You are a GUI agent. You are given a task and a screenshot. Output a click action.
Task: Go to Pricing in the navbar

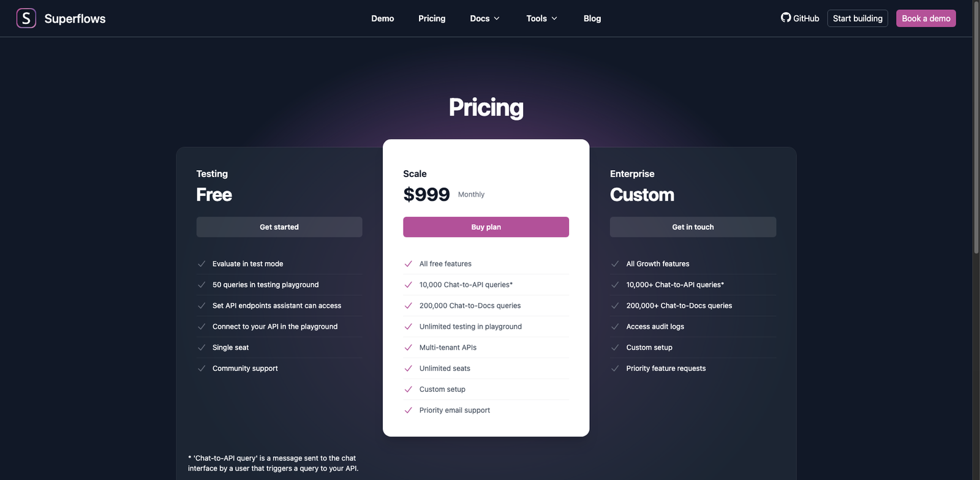tap(432, 18)
